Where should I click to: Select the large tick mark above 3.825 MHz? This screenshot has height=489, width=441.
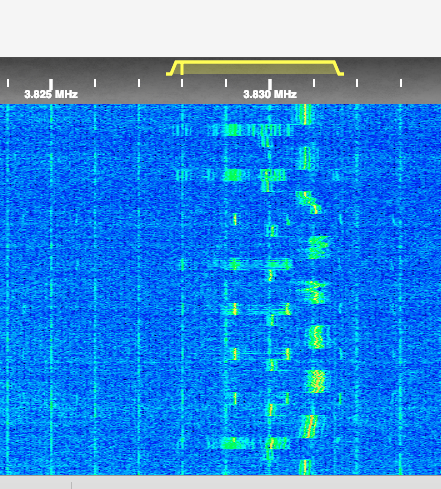[x=51, y=84]
